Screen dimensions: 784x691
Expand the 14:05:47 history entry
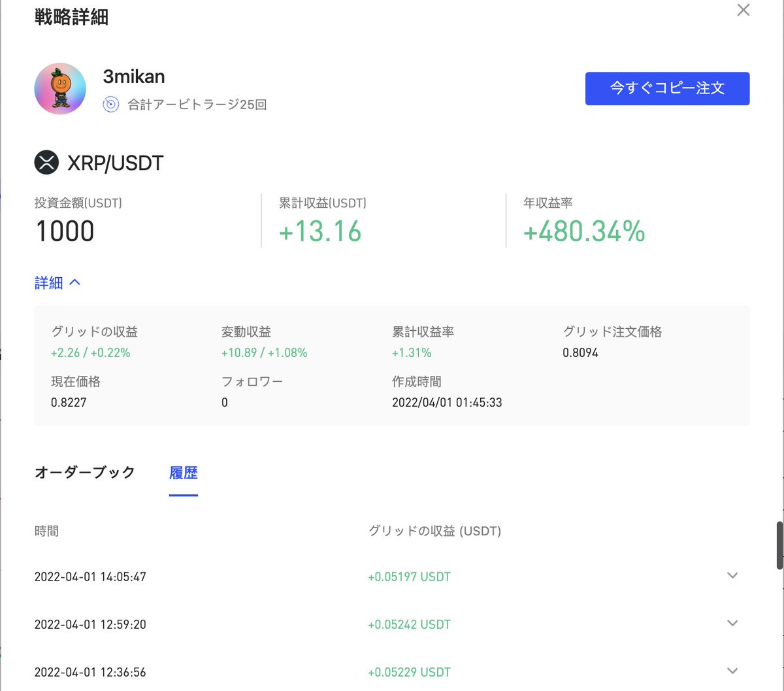(732, 575)
